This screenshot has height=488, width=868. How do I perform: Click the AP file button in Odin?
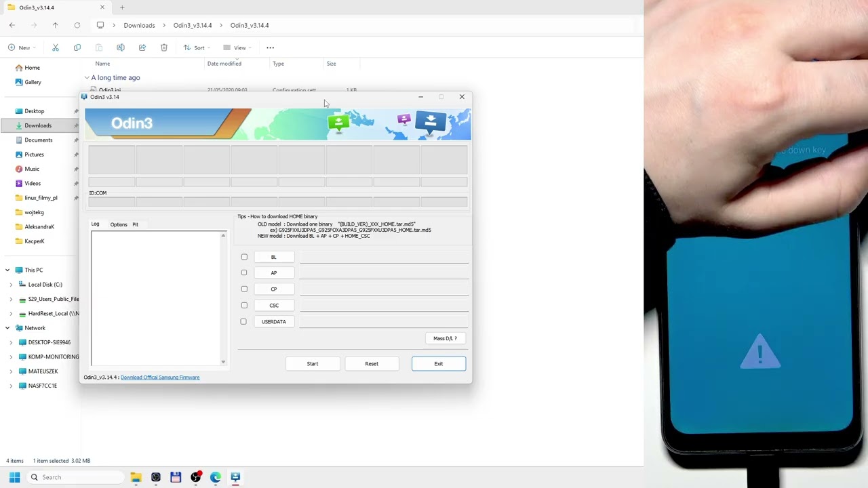pyautogui.click(x=274, y=272)
